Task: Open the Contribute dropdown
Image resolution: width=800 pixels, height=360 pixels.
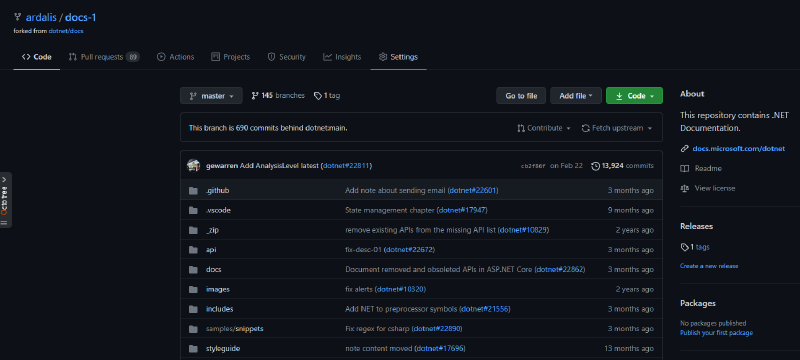Action: (x=544, y=128)
